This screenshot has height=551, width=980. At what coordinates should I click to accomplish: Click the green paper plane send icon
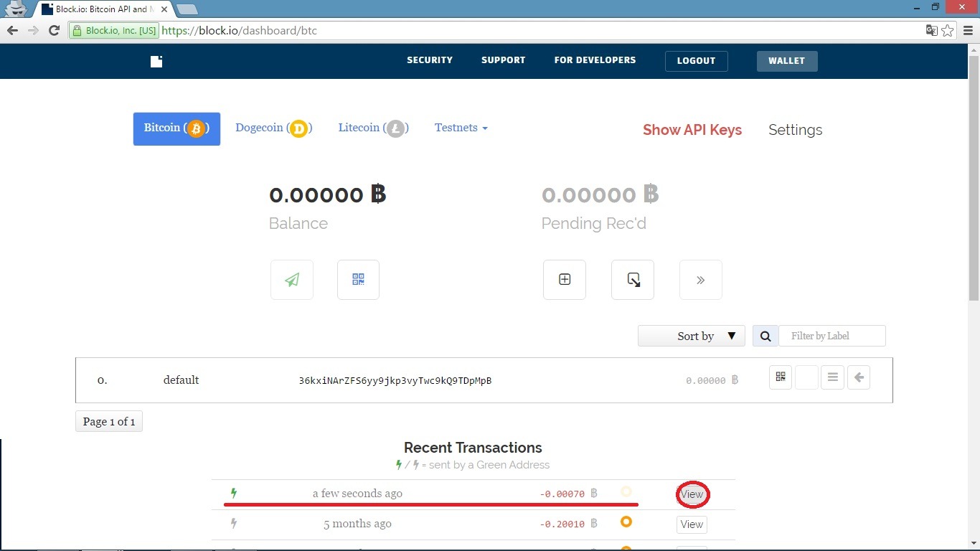(x=292, y=280)
